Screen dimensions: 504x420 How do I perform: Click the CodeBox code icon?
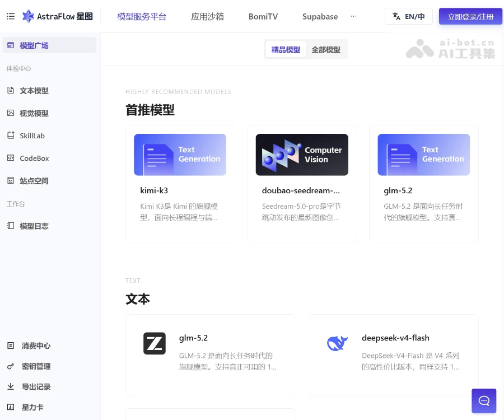point(11,158)
